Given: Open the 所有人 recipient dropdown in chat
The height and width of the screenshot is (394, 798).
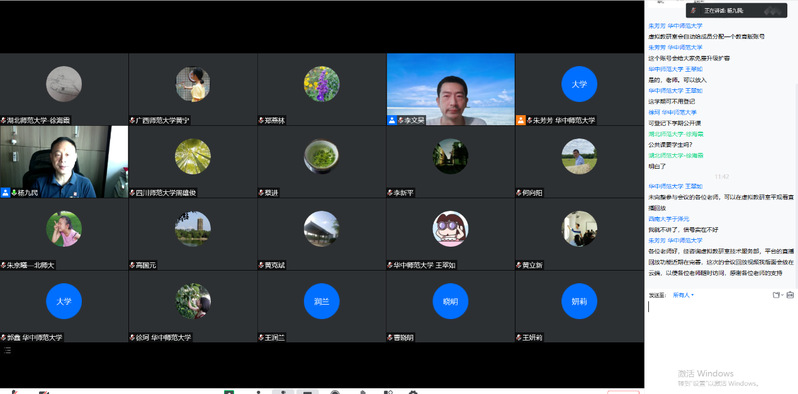Looking at the screenshot, I should (683, 295).
